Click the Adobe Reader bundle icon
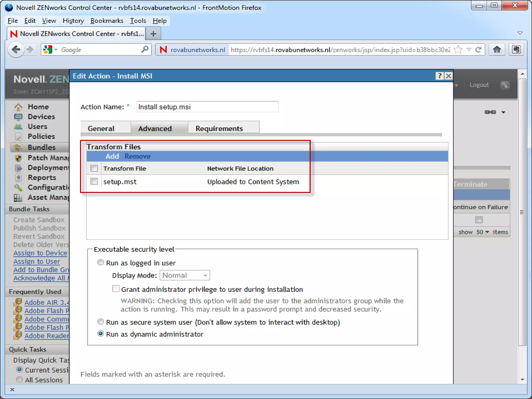This screenshot has height=399, width=532. tap(18, 335)
